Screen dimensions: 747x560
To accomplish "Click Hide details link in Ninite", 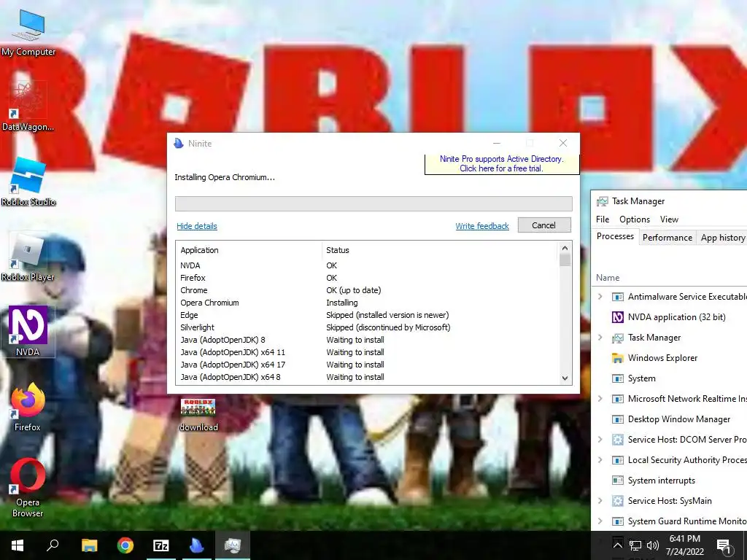I will click(197, 226).
